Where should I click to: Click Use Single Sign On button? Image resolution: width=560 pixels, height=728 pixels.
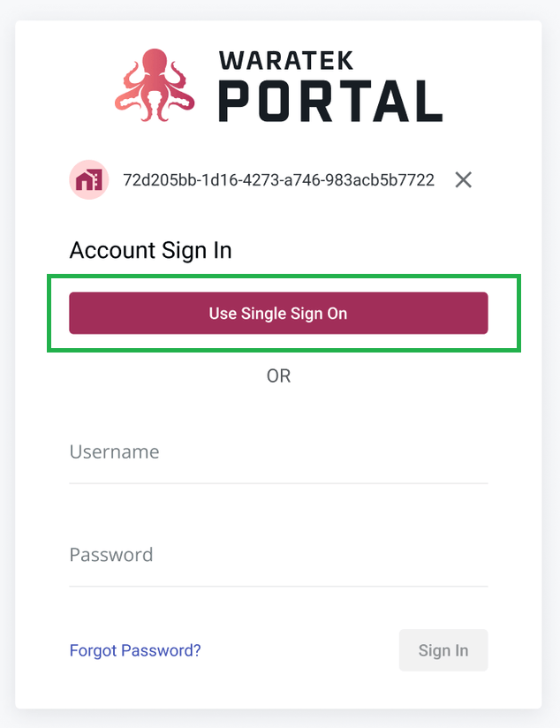point(278,313)
